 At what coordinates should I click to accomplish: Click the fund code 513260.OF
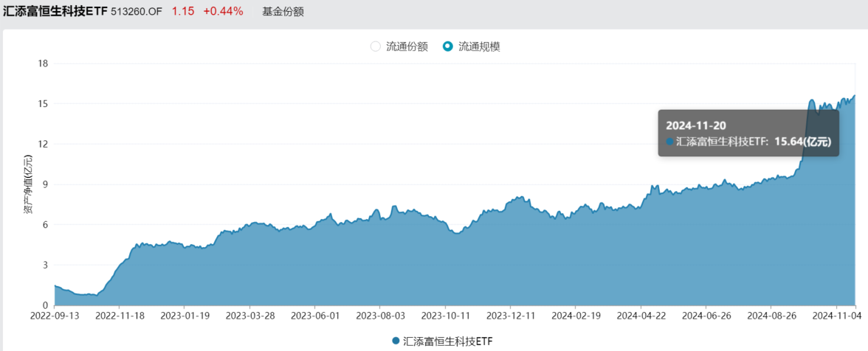click(137, 12)
